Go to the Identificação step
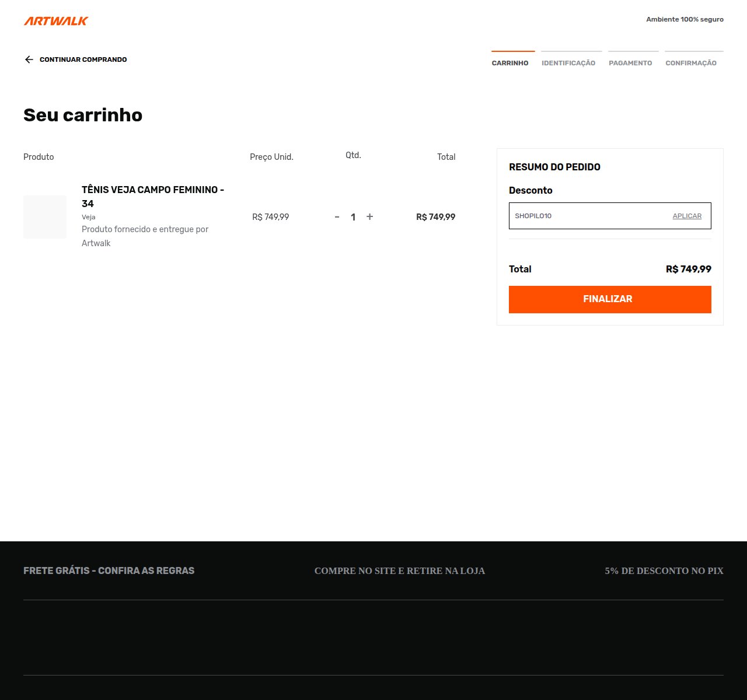 coord(568,63)
